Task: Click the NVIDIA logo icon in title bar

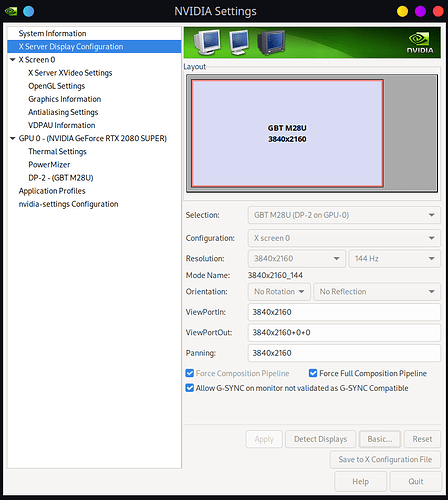Action: [11, 11]
